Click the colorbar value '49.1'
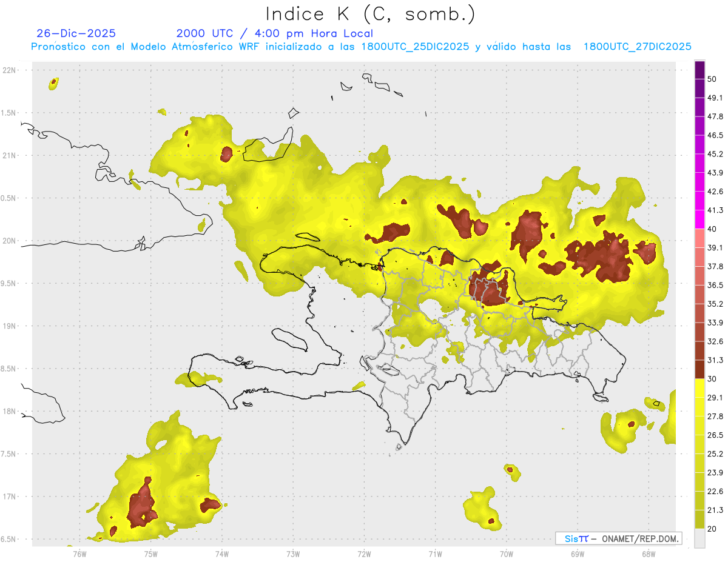Image resolution: width=728 pixels, height=562 pixels. point(715,98)
